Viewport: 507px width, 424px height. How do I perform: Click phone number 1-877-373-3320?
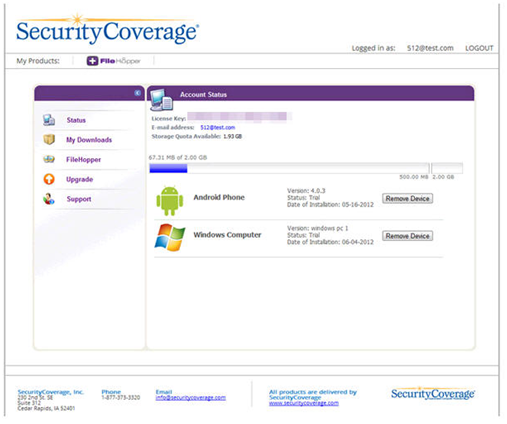point(121,398)
